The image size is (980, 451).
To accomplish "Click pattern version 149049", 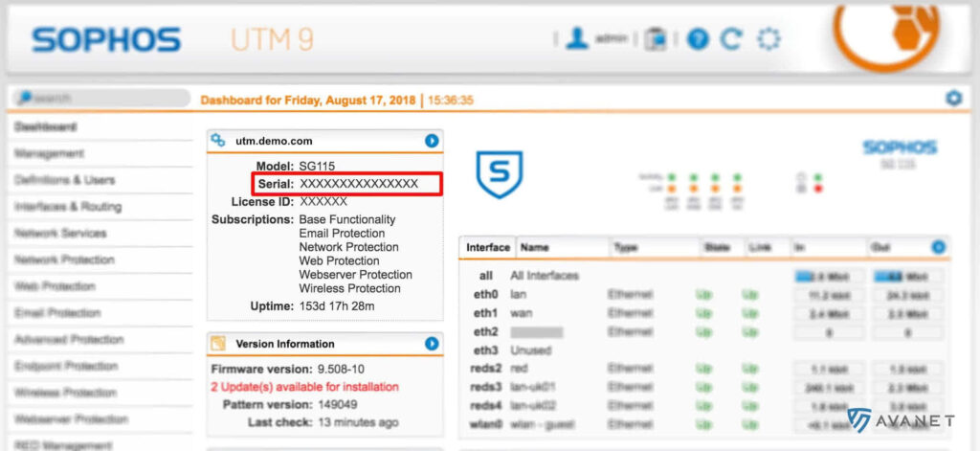I will tap(338, 405).
